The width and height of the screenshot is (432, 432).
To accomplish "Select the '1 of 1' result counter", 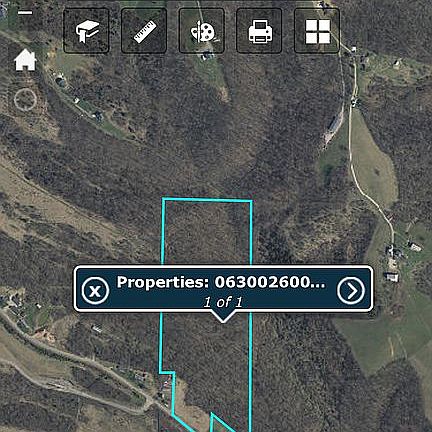I will (223, 302).
